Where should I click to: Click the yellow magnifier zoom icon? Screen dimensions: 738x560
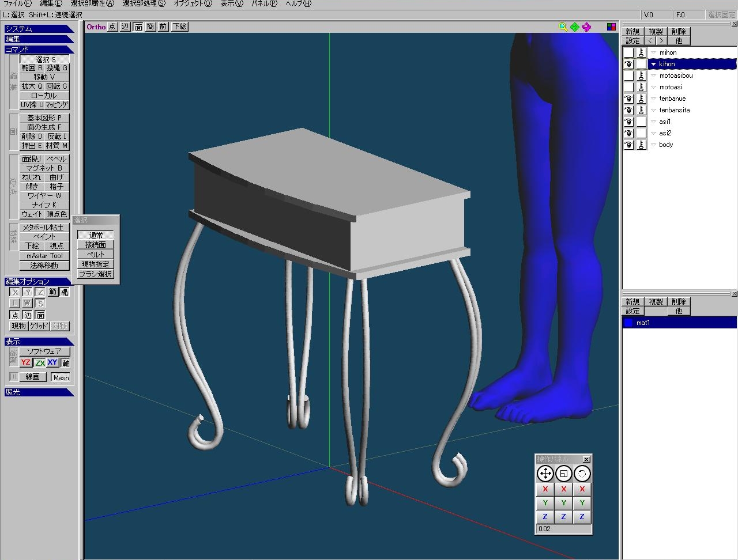tap(563, 27)
